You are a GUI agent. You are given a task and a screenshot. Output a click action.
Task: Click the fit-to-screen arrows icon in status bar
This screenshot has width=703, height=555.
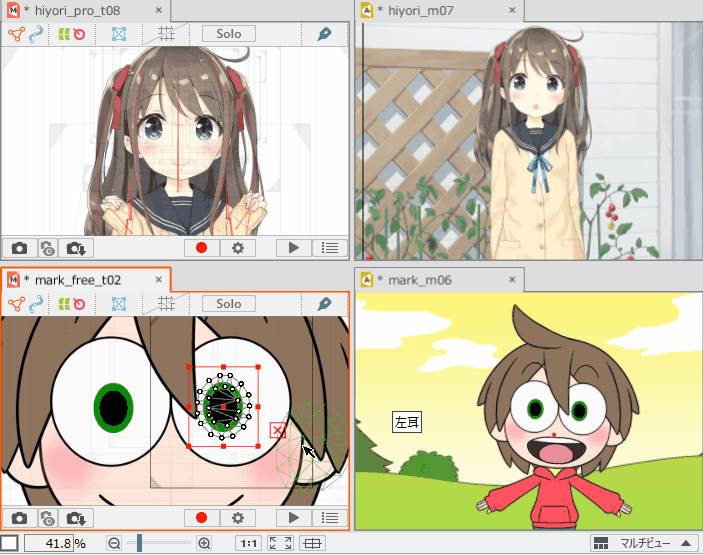pyautogui.click(x=281, y=543)
